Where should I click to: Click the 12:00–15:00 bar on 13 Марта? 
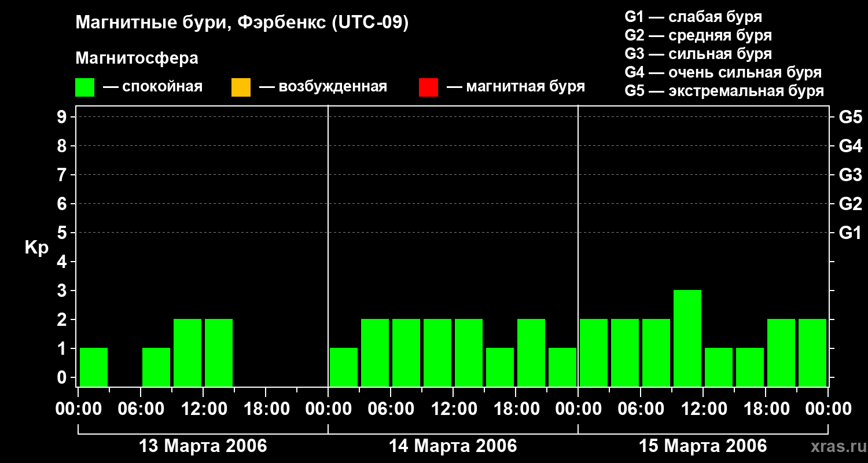(219, 352)
